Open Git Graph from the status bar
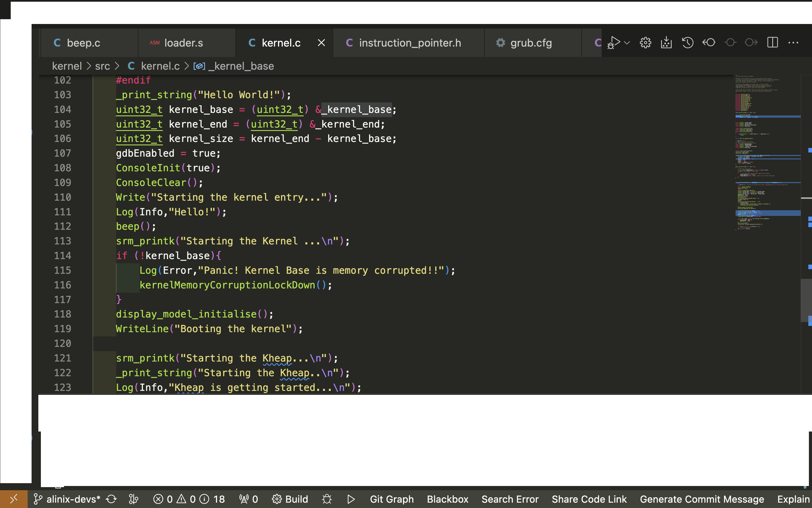The height and width of the screenshot is (508, 812). 392,499
